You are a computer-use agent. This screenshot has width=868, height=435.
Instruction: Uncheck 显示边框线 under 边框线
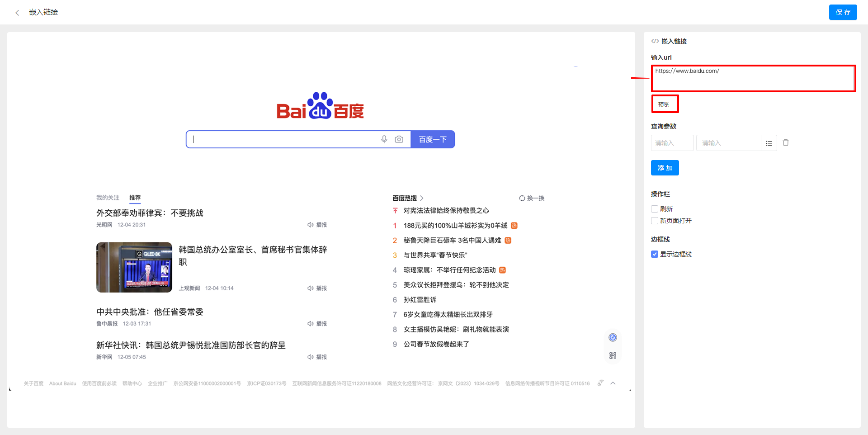coord(654,254)
